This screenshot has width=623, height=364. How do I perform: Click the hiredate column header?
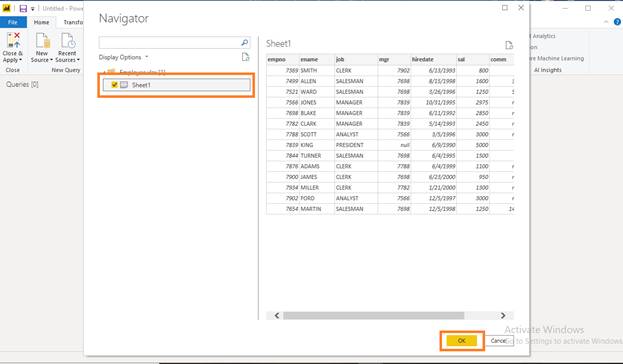pyautogui.click(x=433, y=59)
